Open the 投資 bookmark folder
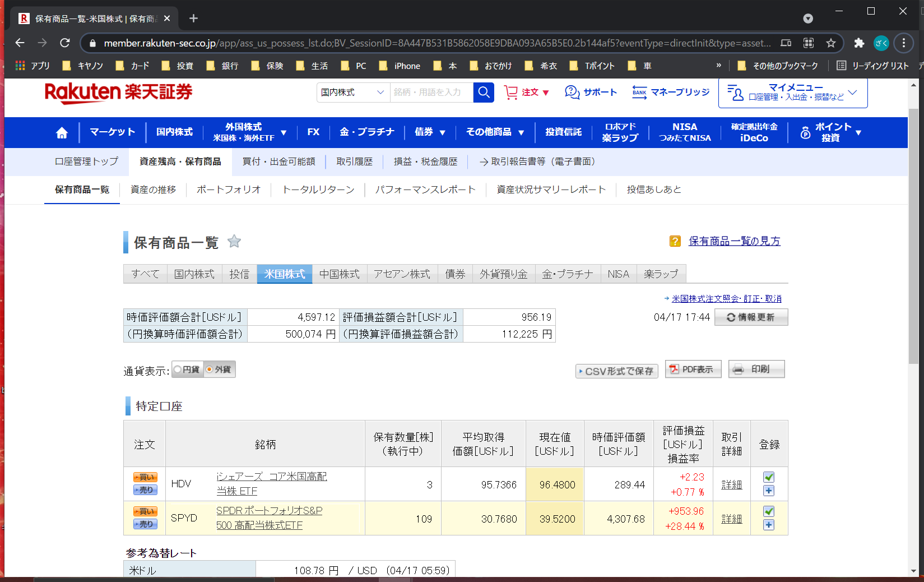 pyautogui.click(x=177, y=66)
